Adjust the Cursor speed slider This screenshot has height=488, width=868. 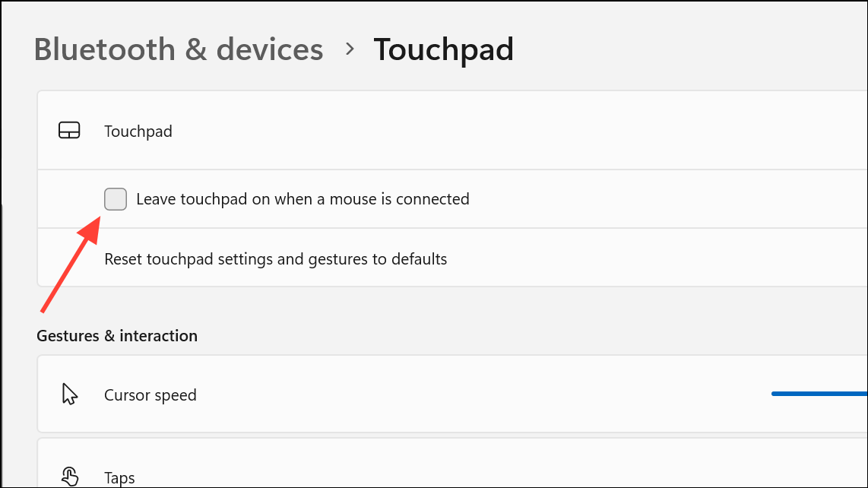(x=819, y=393)
